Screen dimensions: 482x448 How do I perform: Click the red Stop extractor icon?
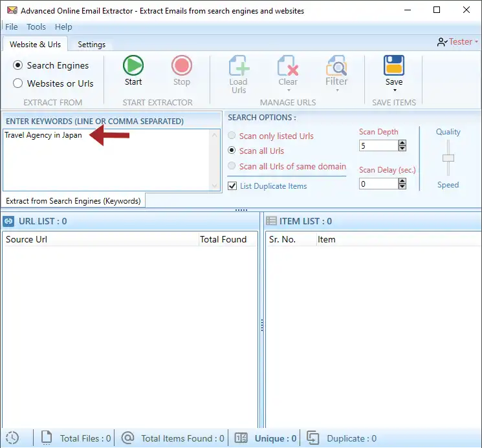tap(181, 65)
